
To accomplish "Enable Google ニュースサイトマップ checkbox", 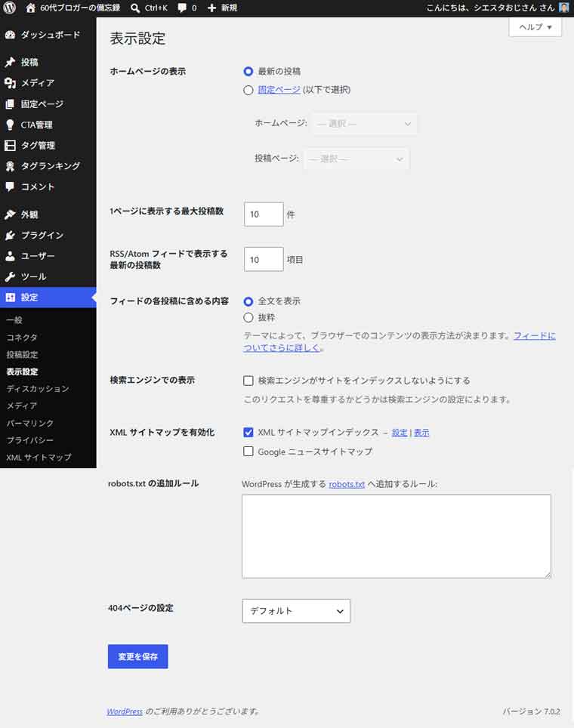I will pos(248,452).
